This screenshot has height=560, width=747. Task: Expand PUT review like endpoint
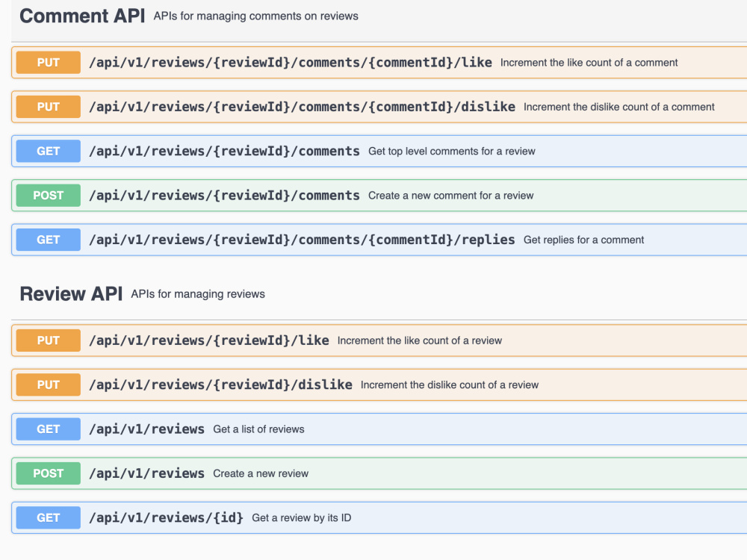[x=379, y=340]
